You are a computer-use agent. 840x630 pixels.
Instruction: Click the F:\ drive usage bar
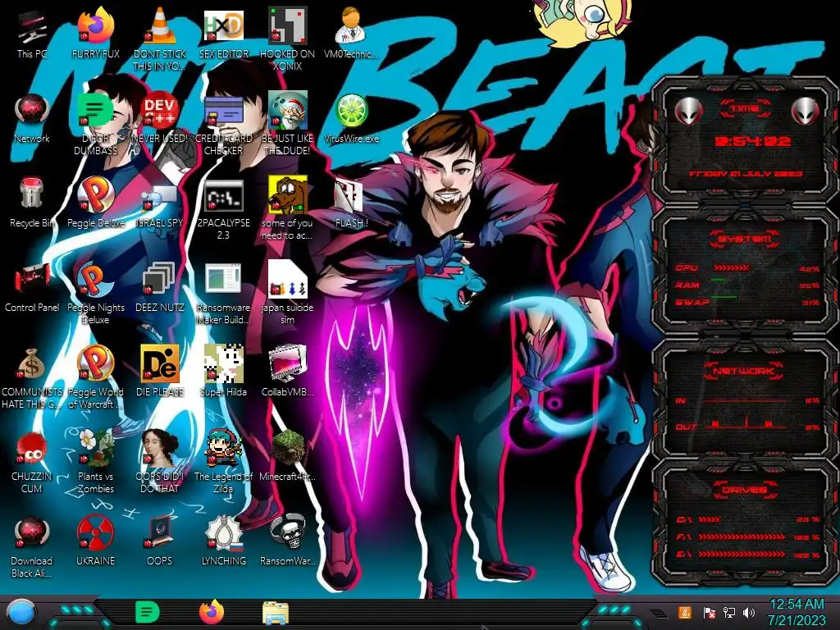pyautogui.click(x=742, y=536)
